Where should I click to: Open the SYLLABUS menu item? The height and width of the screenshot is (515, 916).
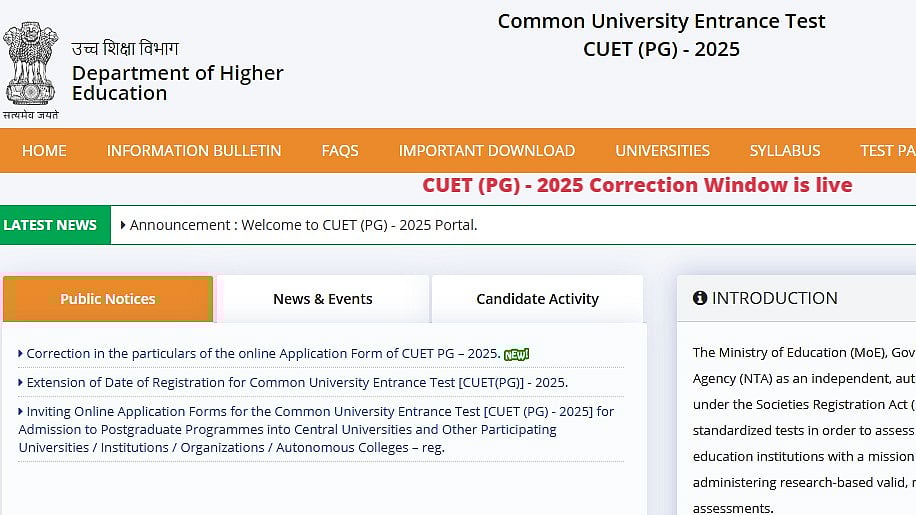click(785, 151)
